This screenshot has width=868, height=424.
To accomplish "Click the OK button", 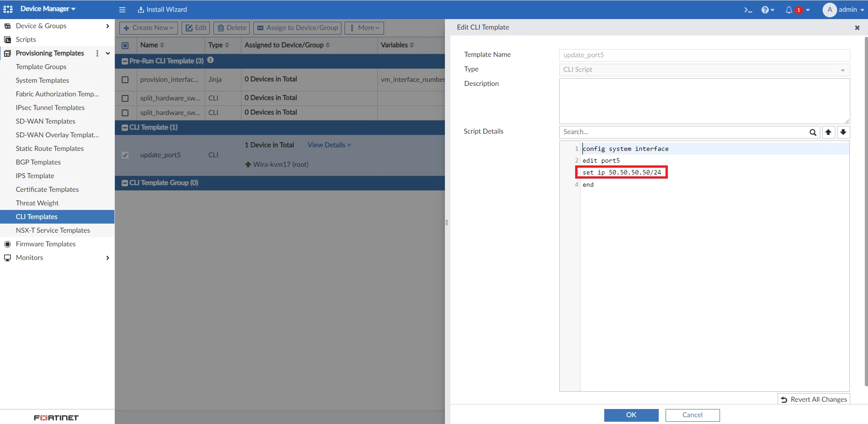I will [x=631, y=415].
